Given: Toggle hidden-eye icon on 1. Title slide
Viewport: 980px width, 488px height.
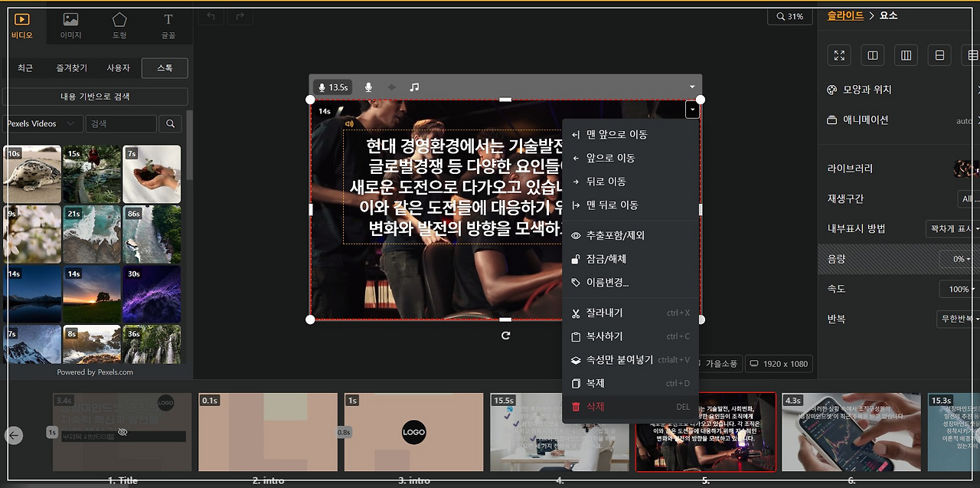Looking at the screenshot, I should point(122,433).
